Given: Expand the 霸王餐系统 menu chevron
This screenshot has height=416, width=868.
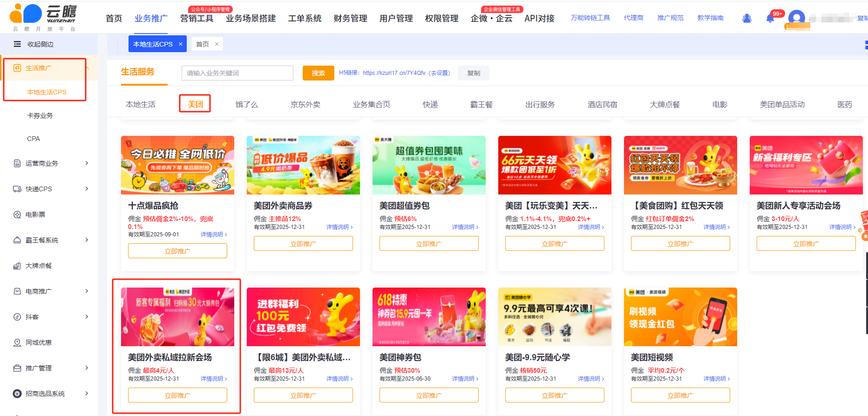Looking at the screenshot, I should (87, 240).
